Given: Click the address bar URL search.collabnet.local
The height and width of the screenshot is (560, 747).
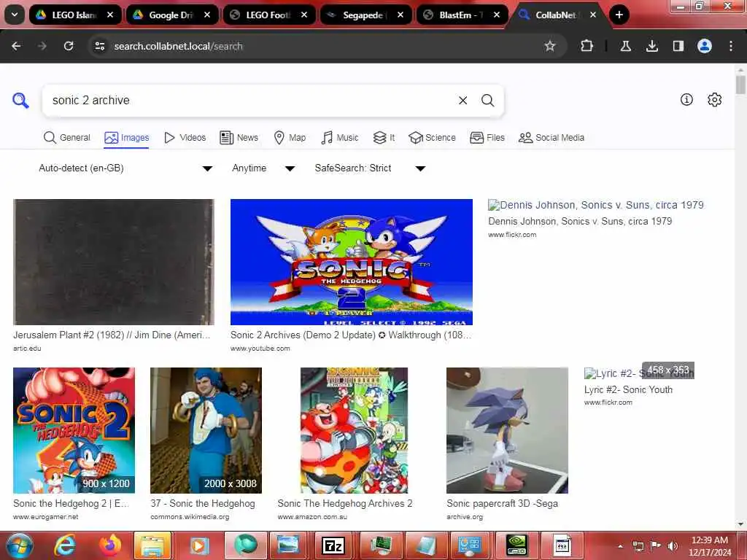Looking at the screenshot, I should pos(178,46).
